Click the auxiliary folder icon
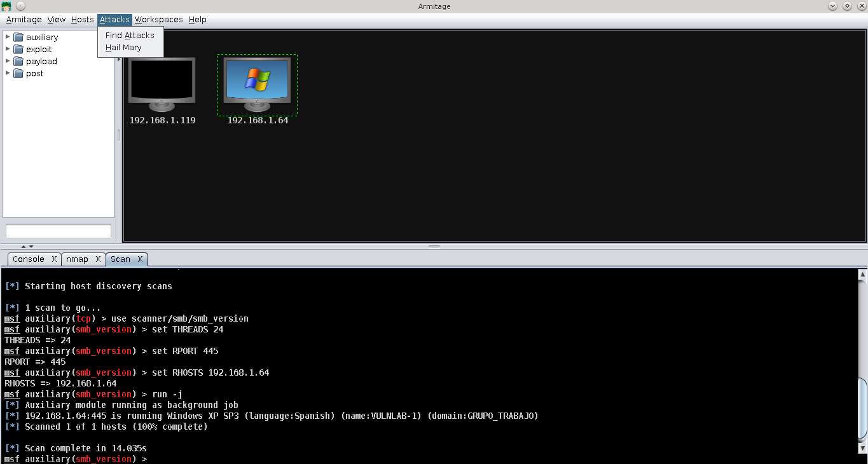 [x=17, y=37]
